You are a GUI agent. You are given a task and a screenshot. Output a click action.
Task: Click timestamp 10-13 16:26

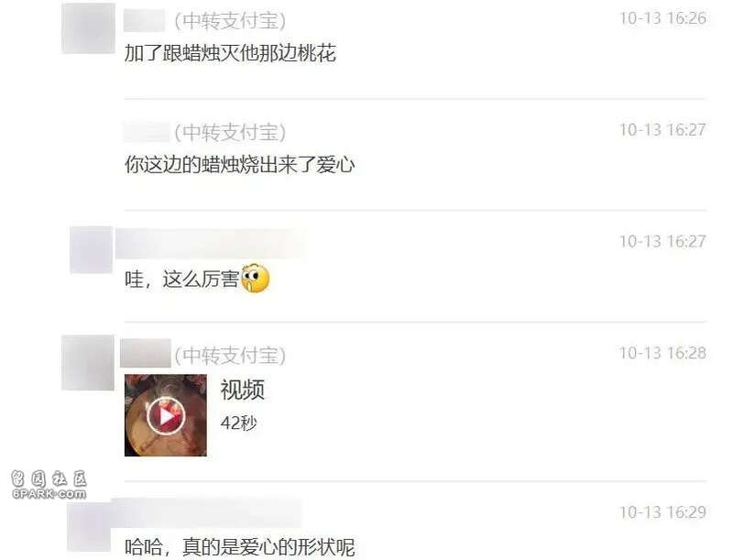point(662,18)
